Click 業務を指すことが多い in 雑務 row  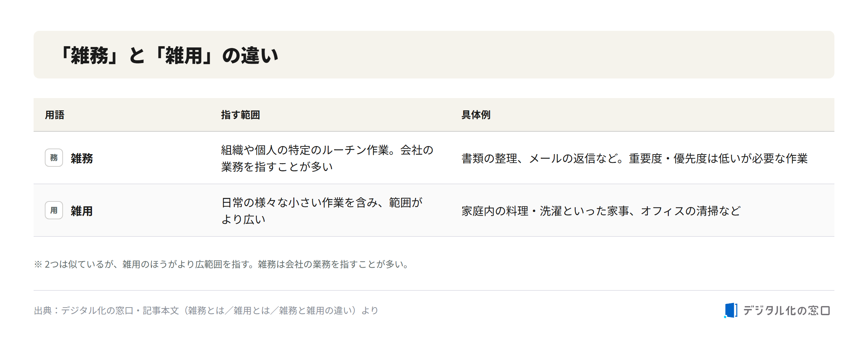click(277, 167)
